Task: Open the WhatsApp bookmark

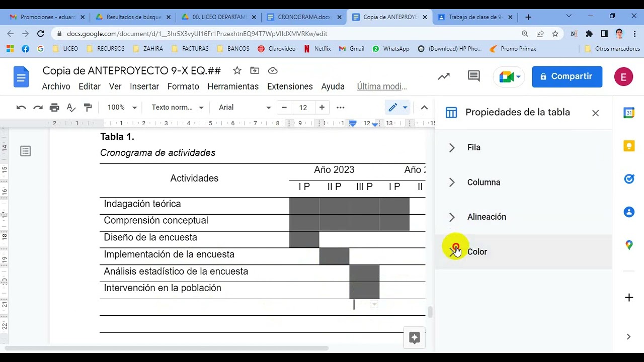Action: click(391, 49)
